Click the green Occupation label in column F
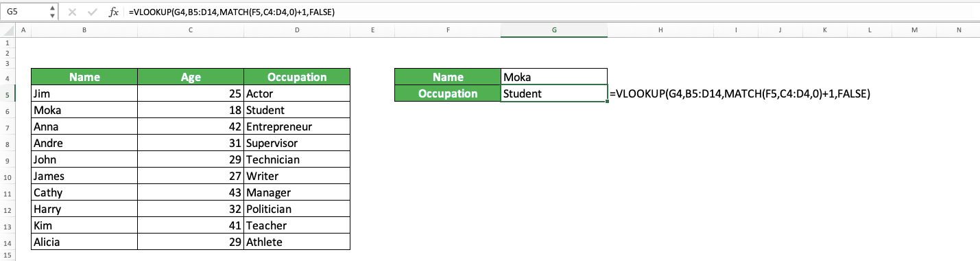 448,93
